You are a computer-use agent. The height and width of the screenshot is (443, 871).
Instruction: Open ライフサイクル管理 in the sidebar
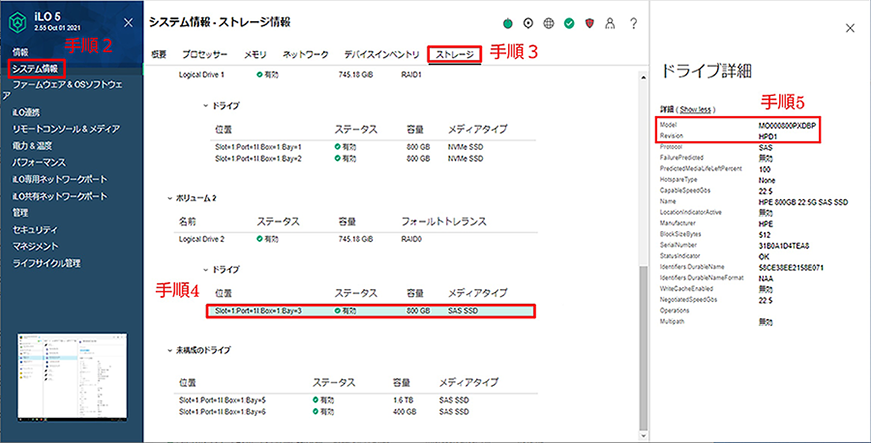coord(47,263)
